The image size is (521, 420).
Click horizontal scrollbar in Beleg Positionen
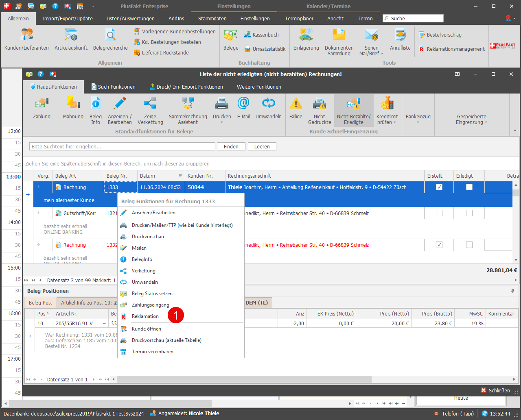pyautogui.click(x=244, y=379)
